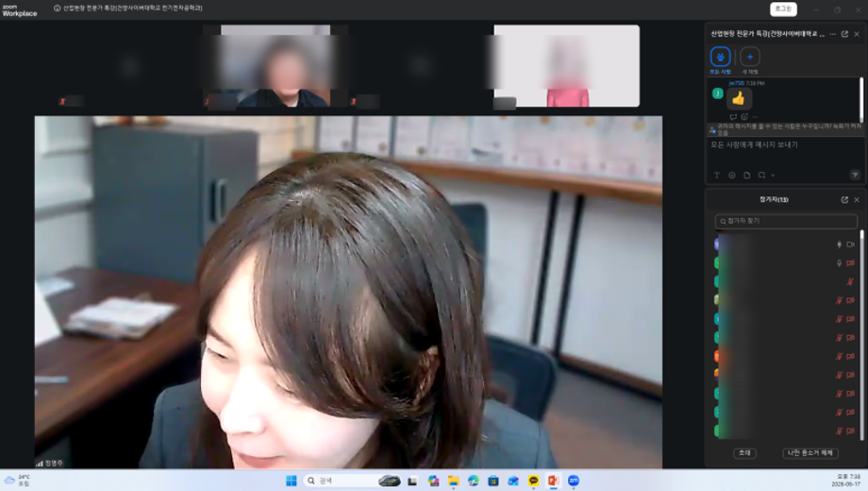Screen dimensions: 868x491
Task: Click the thumbs-up emoji message
Action: coord(739,99)
